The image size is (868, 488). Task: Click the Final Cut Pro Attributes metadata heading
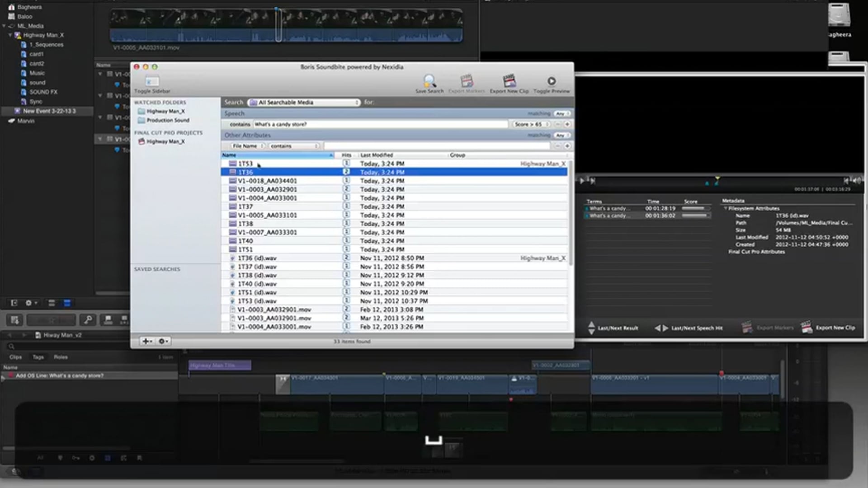(x=756, y=252)
